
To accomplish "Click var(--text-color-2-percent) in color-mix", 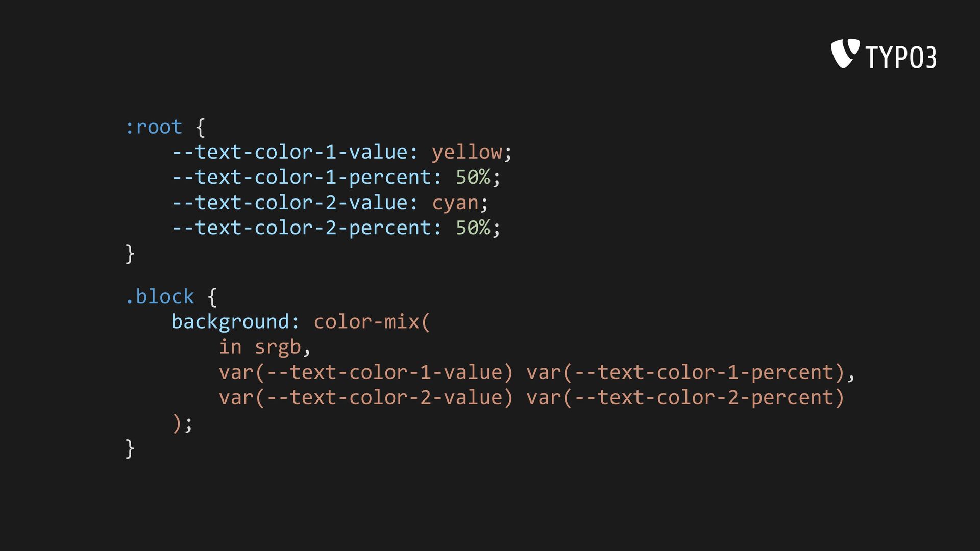I will coord(685,397).
